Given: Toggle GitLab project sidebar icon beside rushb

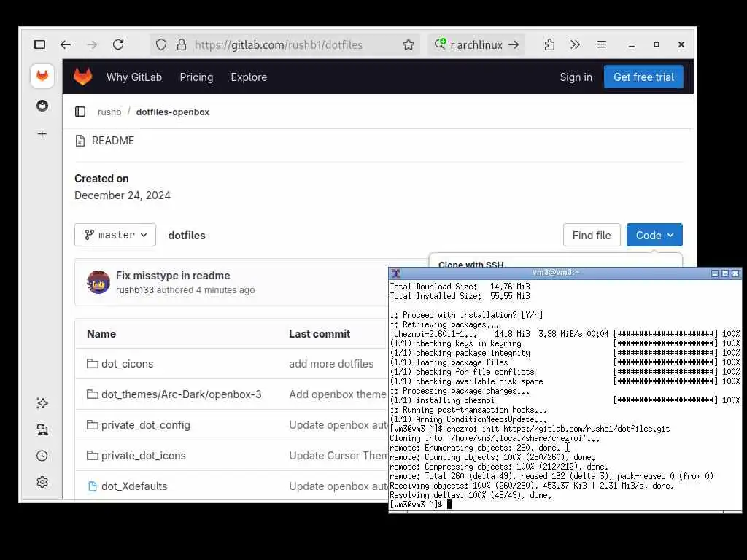Looking at the screenshot, I should click(x=80, y=112).
